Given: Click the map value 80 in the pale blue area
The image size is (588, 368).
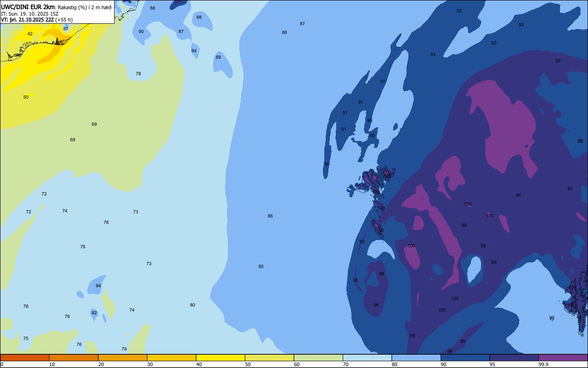Looking at the screenshot, I should (x=192, y=305).
